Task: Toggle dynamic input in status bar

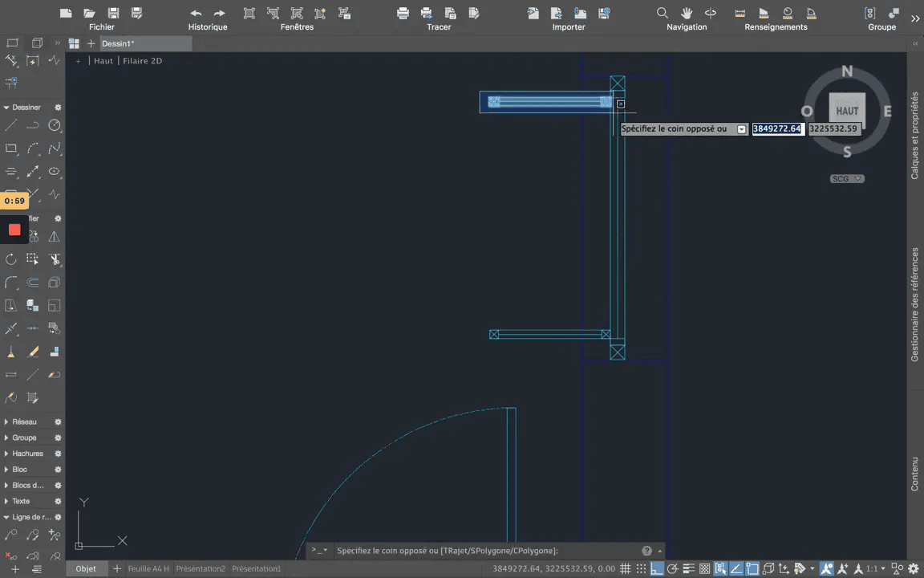Action: (720, 568)
